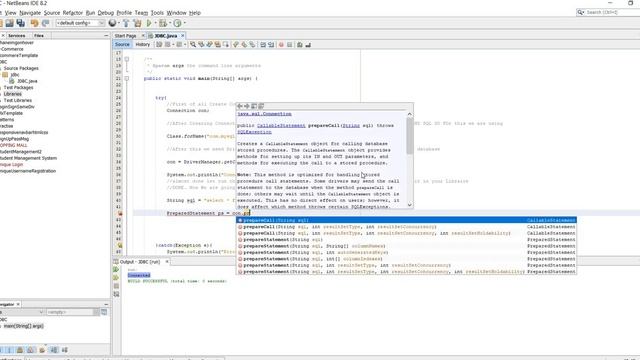
Task: Toggle editor Rectangular Selection icon
Action: (x=226, y=44)
